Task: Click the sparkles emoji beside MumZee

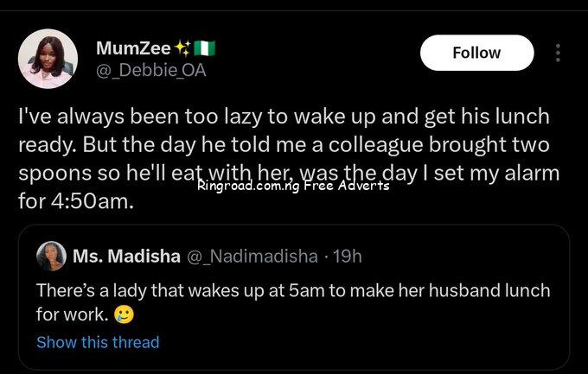Action: [x=182, y=49]
